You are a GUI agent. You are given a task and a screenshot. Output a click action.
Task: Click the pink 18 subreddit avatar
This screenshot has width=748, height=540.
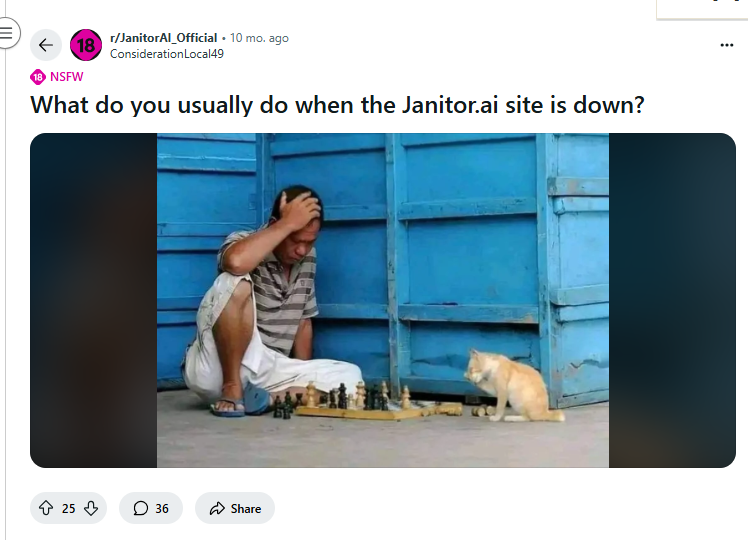click(x=86, y=45)
